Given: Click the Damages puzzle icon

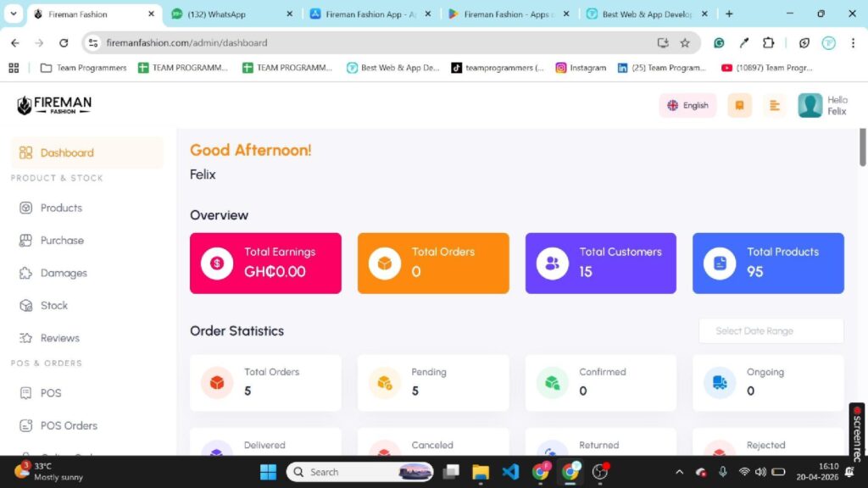Looking at the screenshot, I should [25, 274].
